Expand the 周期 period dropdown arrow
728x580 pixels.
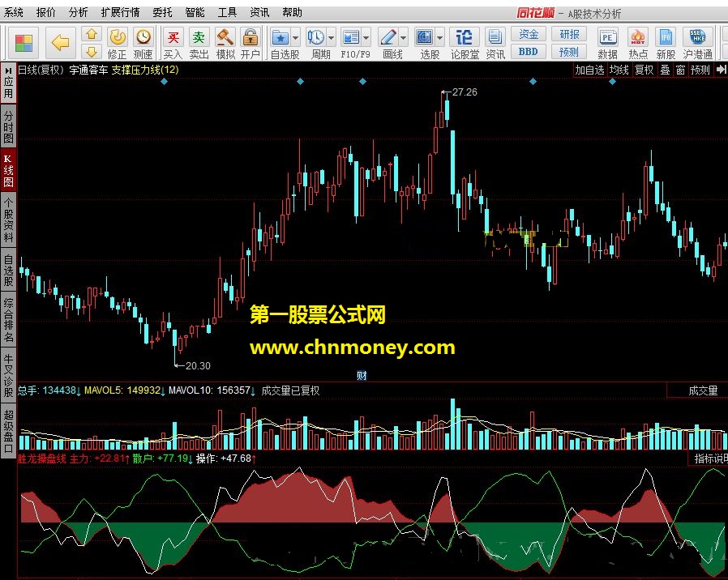[x=331, y=38]
